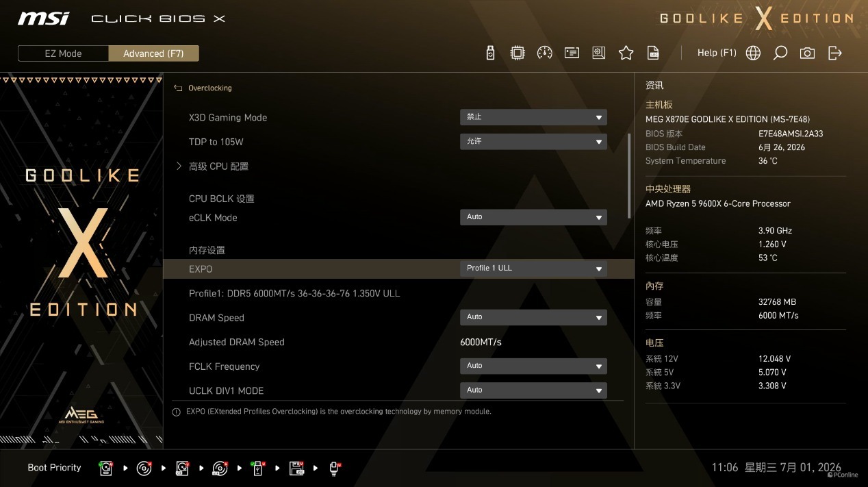Click memory frequency 6000 MT/s value
Viewport: 868px width, 487px height.
778,316
